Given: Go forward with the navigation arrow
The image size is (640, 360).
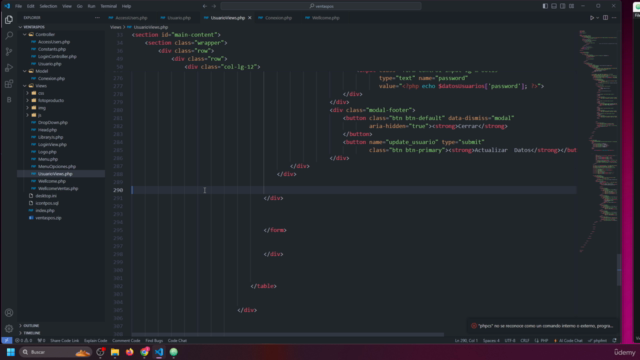Looking at the screenshot, I should pos(214,6).
